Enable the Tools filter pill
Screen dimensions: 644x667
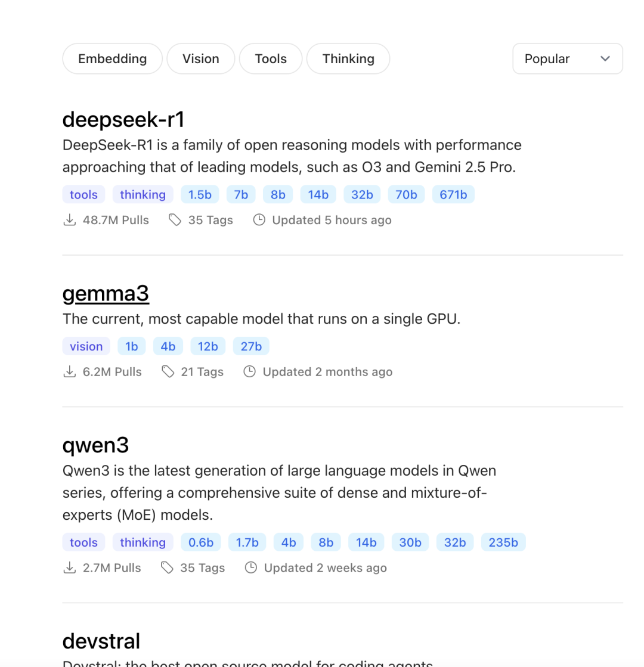[271, 58]
